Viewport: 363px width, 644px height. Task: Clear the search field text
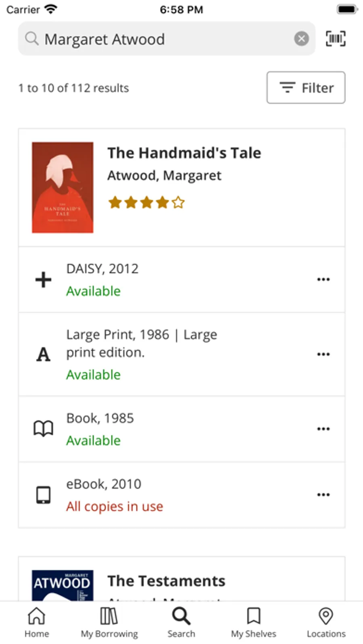[x=301, y=39]
